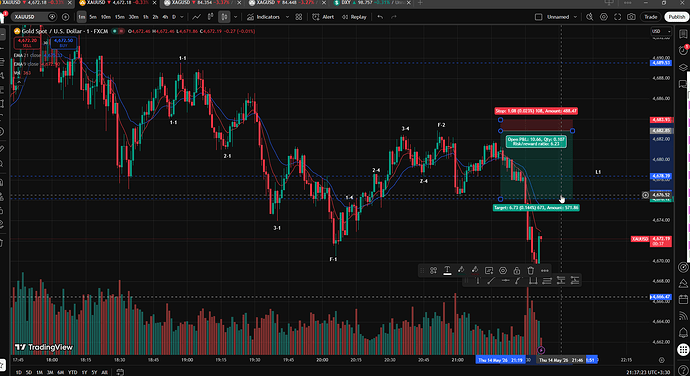Lock the selected position drawing

pos(517,270)
